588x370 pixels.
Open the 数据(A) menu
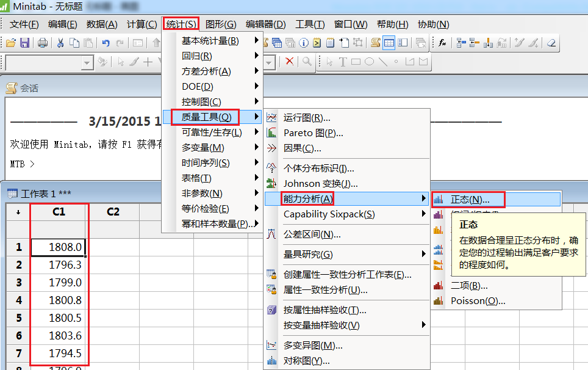(102, 24)
